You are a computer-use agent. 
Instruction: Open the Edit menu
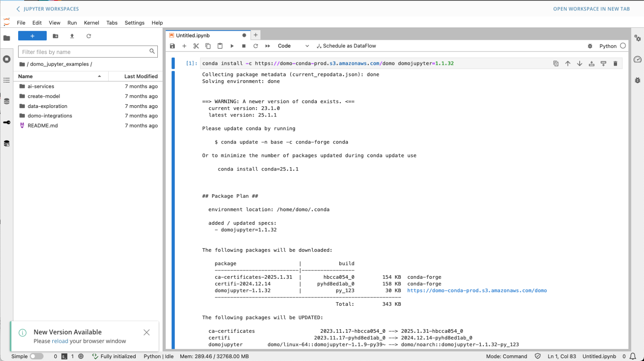(37, 23)
